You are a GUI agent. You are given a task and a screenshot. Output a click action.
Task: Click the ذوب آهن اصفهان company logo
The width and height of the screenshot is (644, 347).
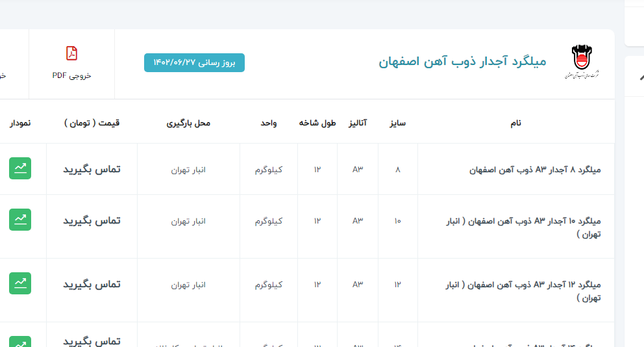tap(582, 62)
